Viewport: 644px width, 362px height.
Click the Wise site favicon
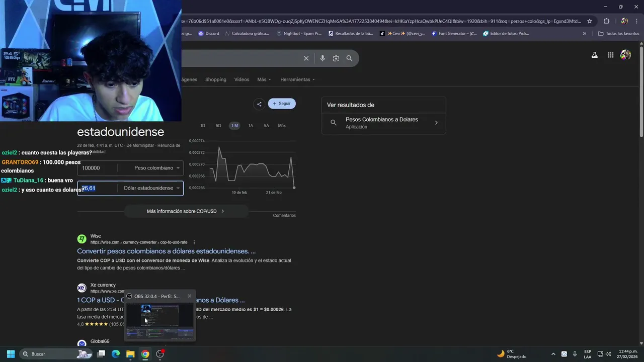(82, 239)
